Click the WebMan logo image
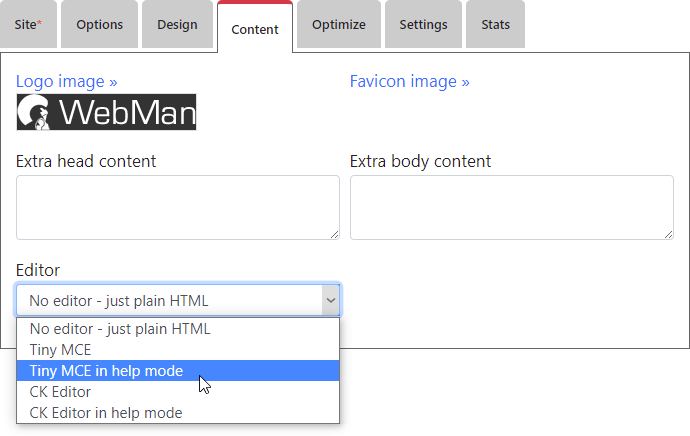The image size is (690, 436). pos(106,112)
